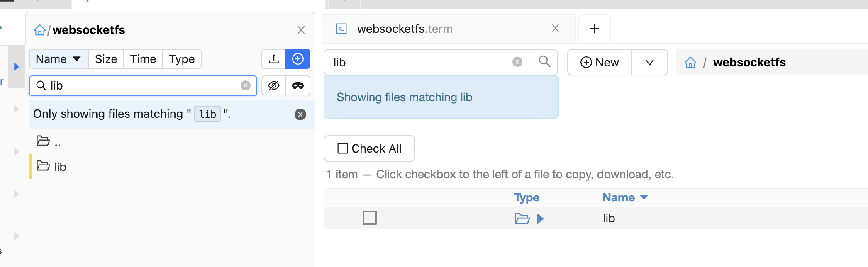Open the lib folder via its folder icon
The image size is (868, 267).
click(x=523, y=218)
